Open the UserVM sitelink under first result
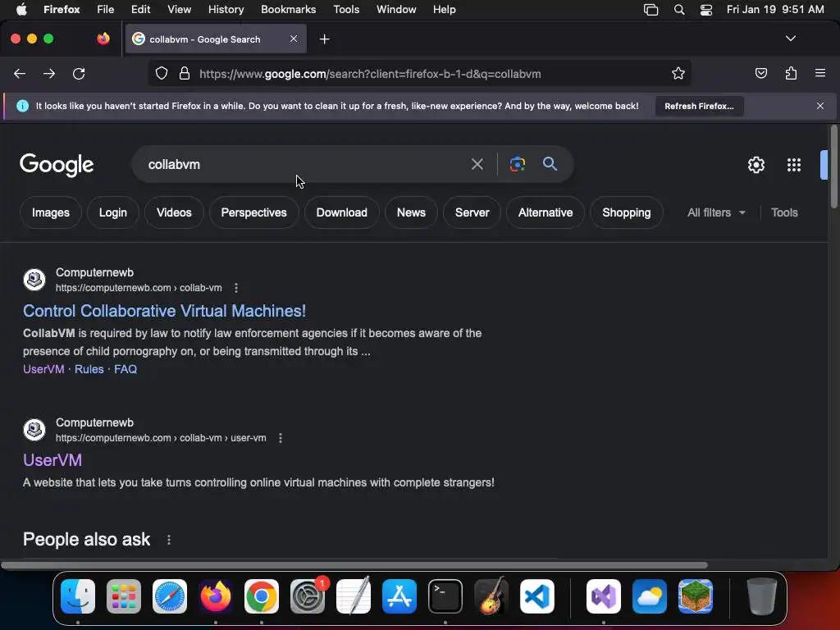The height and width of the screenshot is (630, 840). click(x=43, y=369)
